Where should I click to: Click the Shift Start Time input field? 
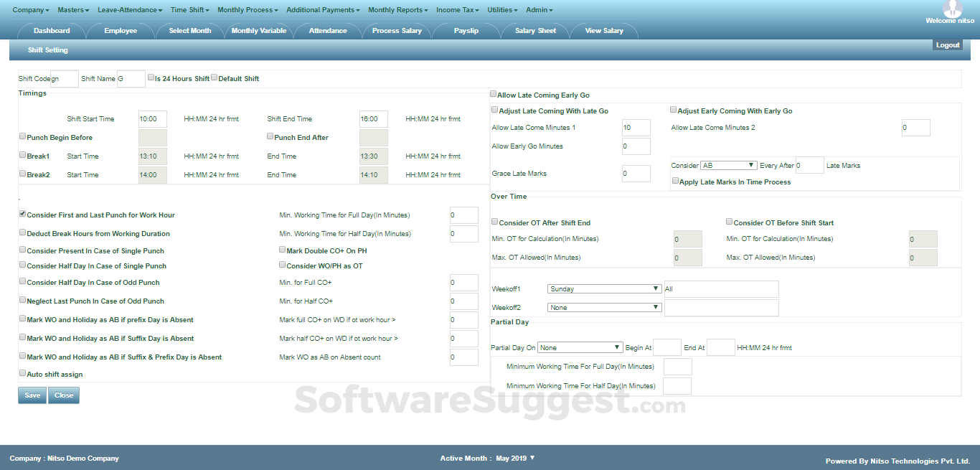click(152, 118)
